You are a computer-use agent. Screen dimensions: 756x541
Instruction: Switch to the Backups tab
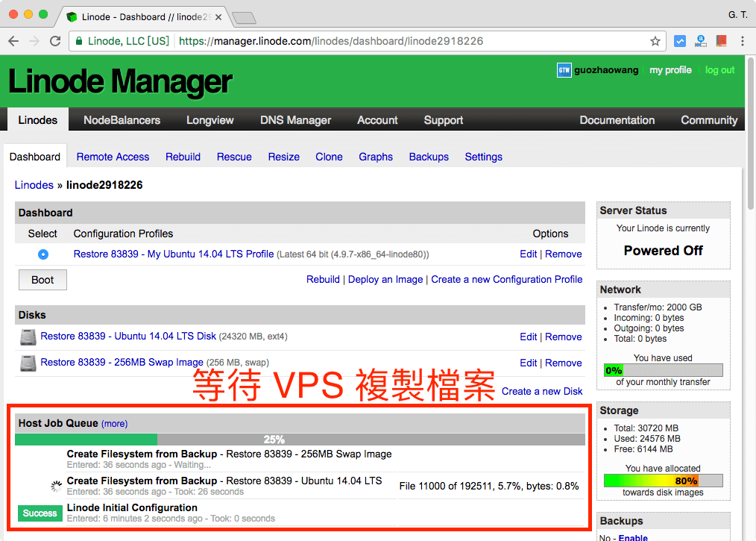pos(429,157)
